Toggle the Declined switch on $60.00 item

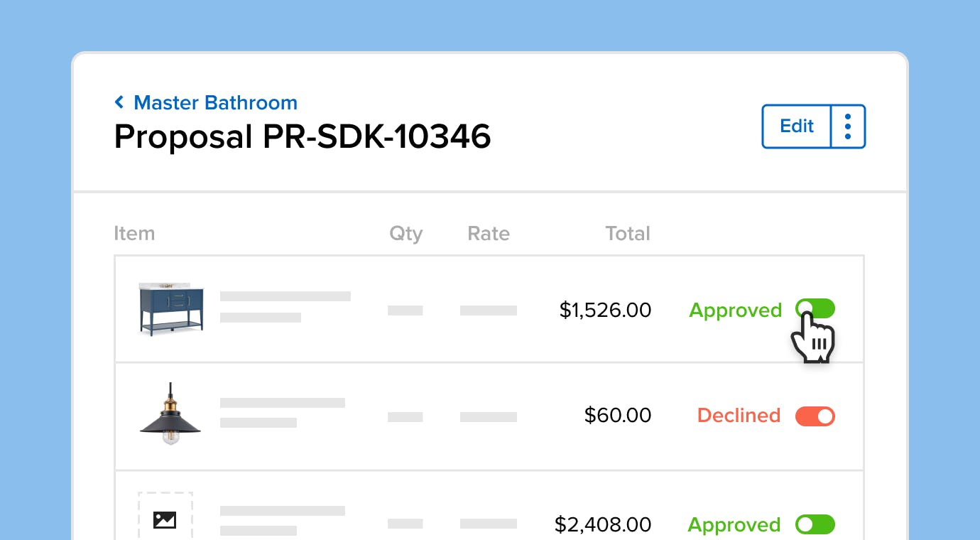(815, 416)
